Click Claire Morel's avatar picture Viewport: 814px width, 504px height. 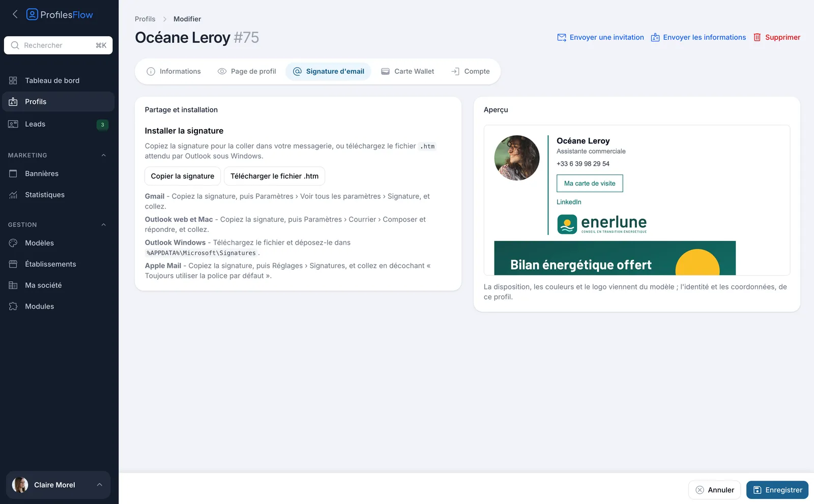click(20, 485)
